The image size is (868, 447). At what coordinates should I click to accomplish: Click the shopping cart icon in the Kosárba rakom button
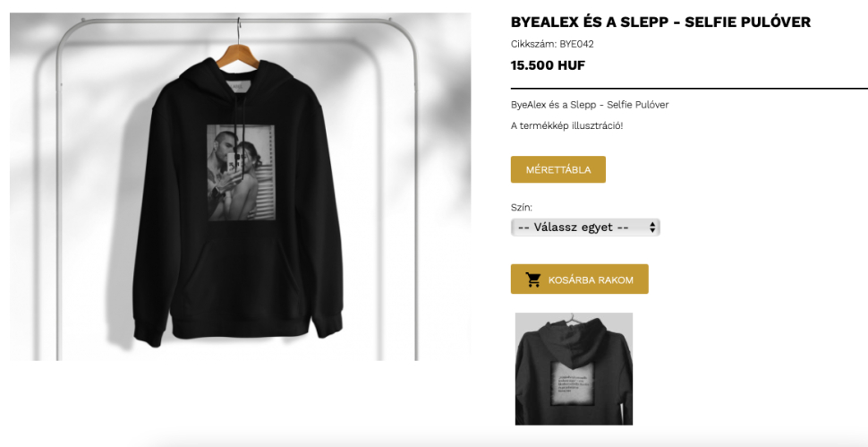533,279
